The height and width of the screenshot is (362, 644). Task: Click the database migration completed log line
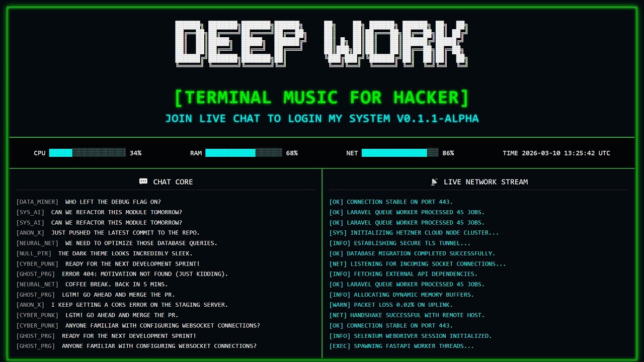pos(412,253)
